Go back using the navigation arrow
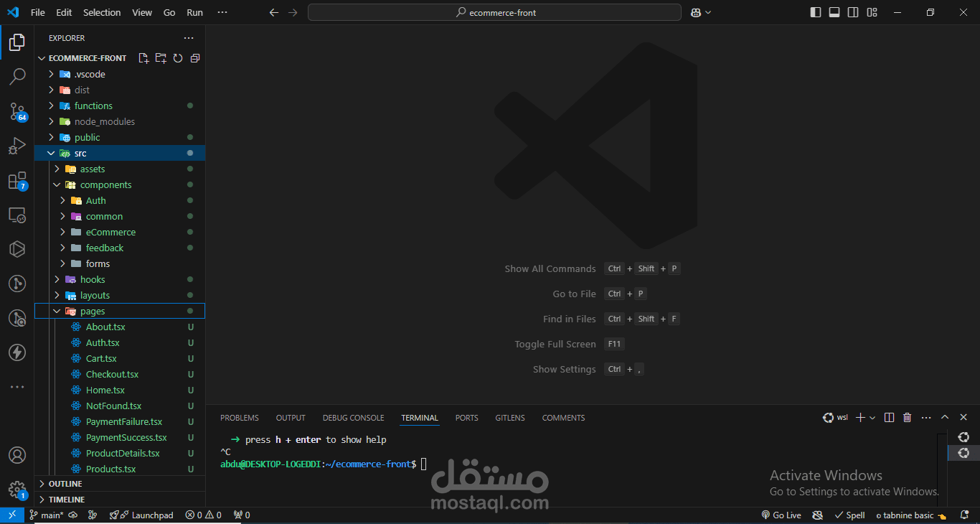980x524 pixels. (273, 12)
